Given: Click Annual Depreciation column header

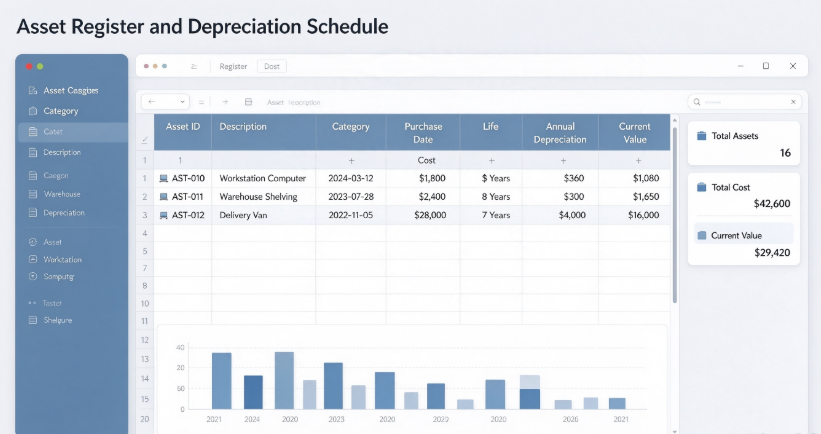Looking at the screenshot, I should click(x=560, y=133).
